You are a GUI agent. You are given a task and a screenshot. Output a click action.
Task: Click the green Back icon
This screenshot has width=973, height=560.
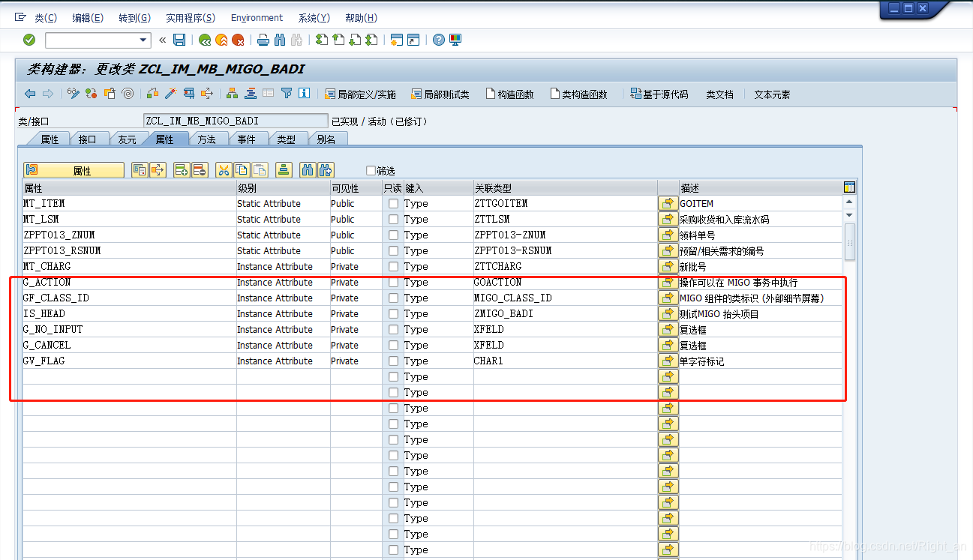[205, 40]
